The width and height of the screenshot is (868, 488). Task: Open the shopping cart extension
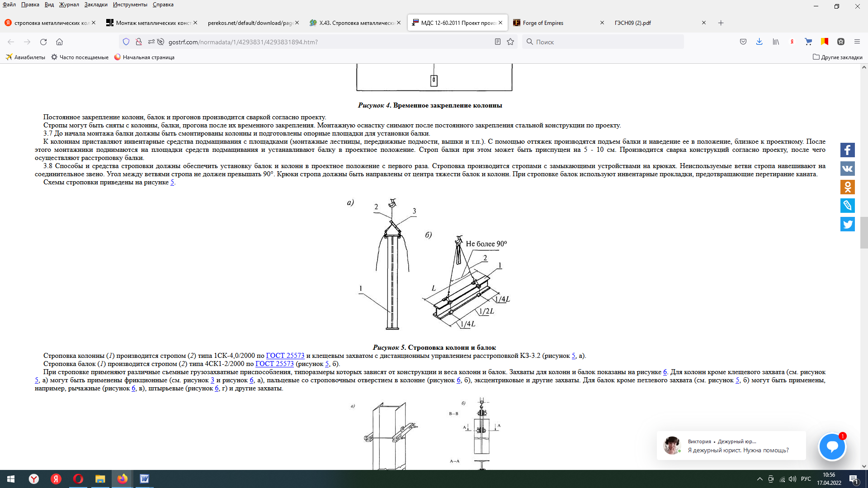(808, 42)
